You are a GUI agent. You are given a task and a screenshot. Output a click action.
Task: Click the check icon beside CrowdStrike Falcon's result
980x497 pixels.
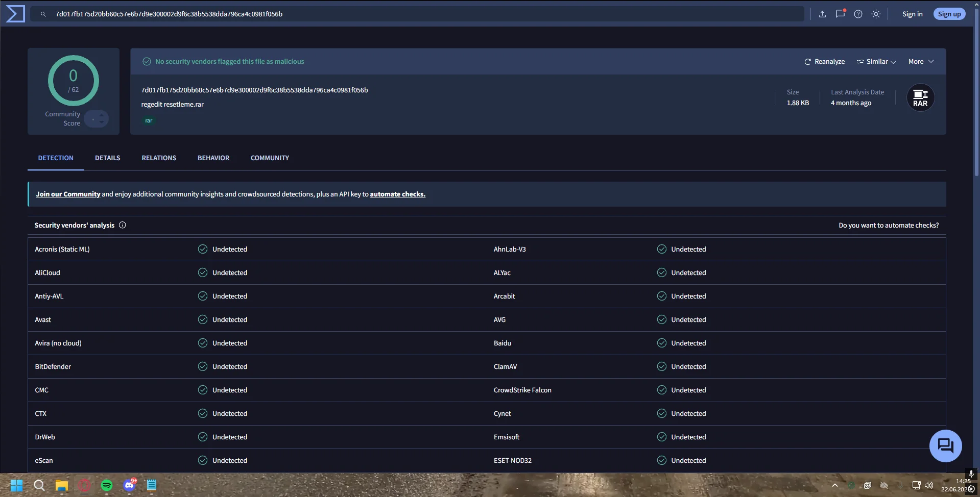[x=662, y=390]
